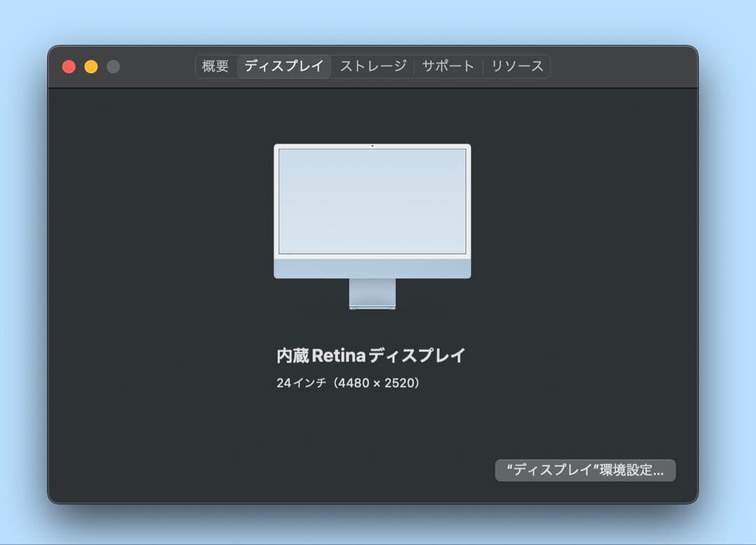Click the 24インチ (4480 × 2520) text
Viewport: 756px width, 545px height.
pyautogui.click(x=348, y=383)
